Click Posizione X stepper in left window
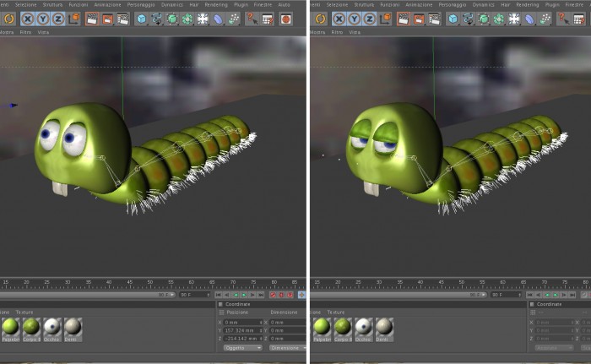Viewport: 591px width, 364px height. point(260,323)
